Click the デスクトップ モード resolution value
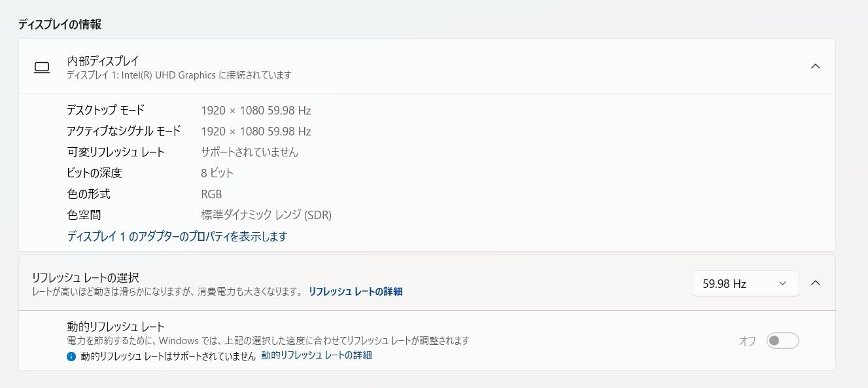 (x=256, y=110)
